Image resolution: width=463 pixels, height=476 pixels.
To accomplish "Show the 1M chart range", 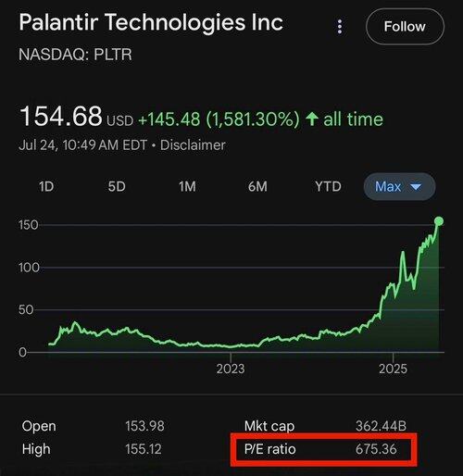I will pyautogui.click(x=187, y=186).
